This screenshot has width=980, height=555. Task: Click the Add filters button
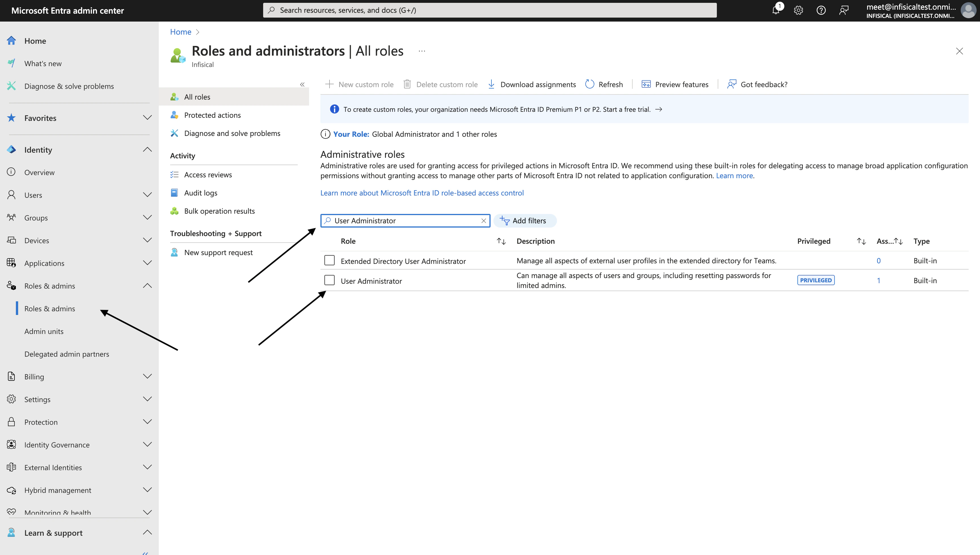coord(525,221)
